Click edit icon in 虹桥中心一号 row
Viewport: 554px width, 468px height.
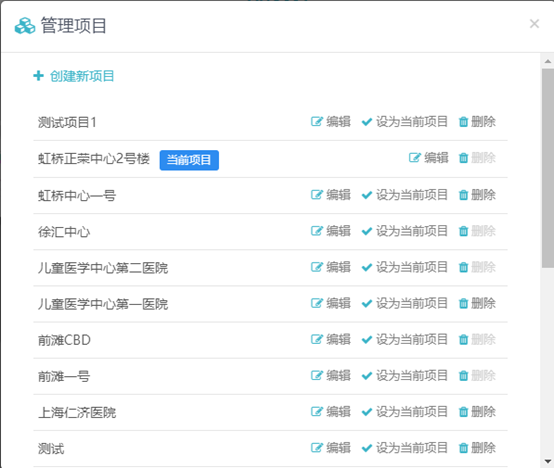[317, 195]
